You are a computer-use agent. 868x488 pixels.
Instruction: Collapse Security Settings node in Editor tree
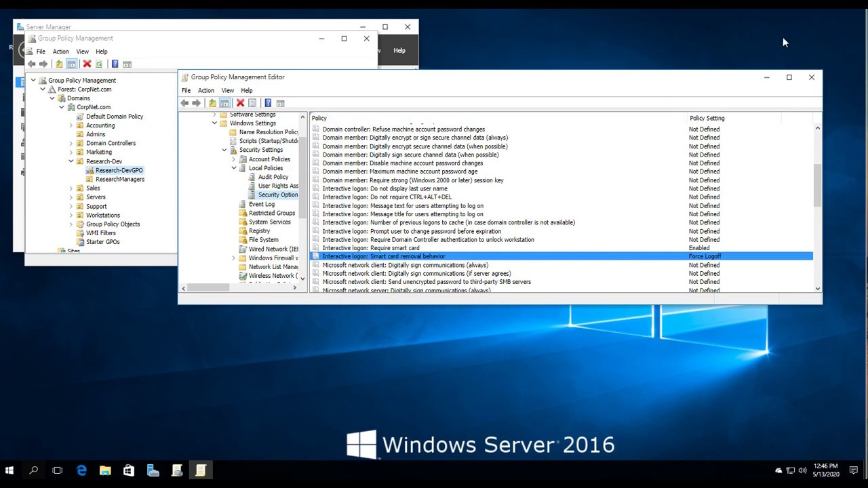[x=224, y=150]
